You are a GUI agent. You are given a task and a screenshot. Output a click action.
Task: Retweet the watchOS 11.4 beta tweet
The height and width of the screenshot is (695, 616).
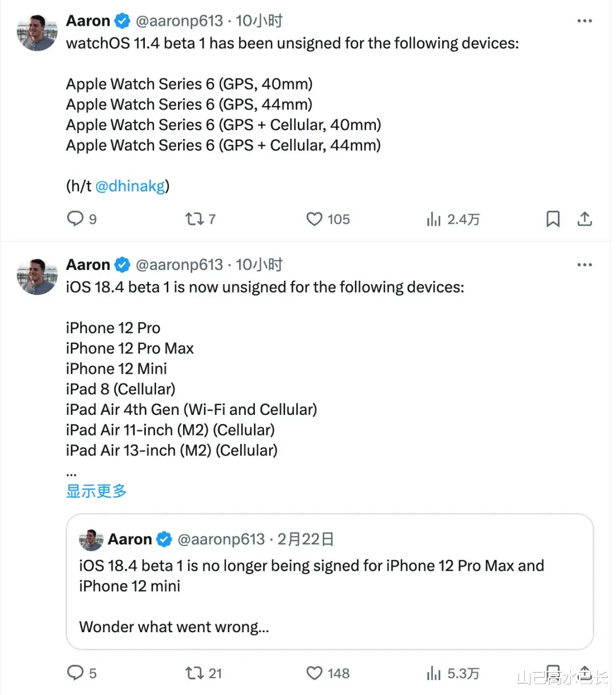[194, 219]
